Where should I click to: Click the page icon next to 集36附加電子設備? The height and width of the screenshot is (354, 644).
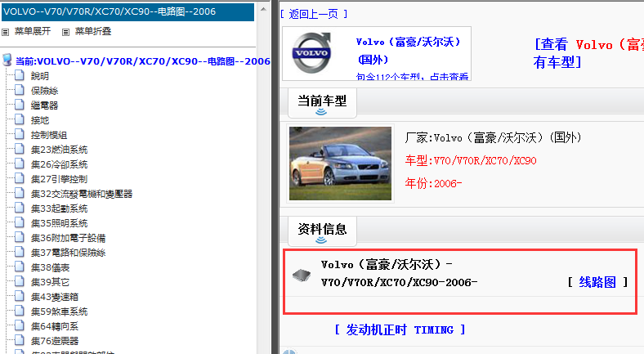tap(20, 237)
